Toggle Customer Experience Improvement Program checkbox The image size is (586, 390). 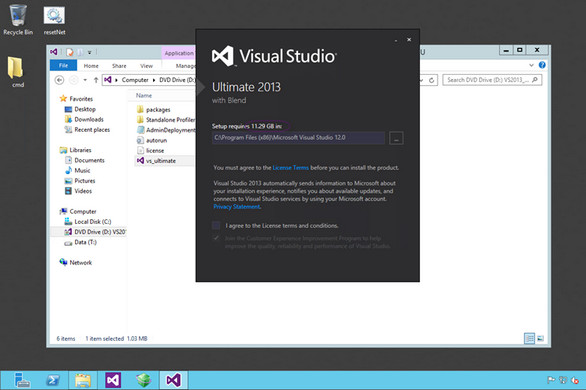coord(216,238)
